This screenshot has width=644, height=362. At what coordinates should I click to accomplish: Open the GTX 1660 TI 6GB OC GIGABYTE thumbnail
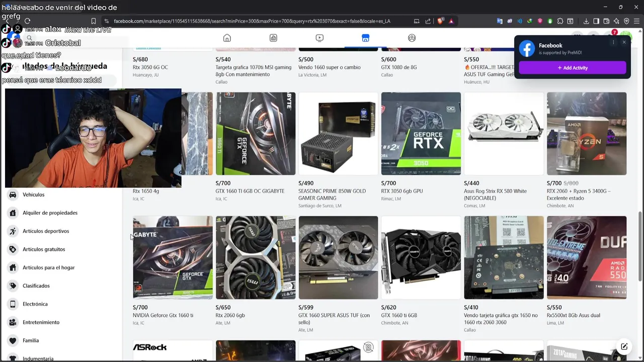tap(256, 133)
